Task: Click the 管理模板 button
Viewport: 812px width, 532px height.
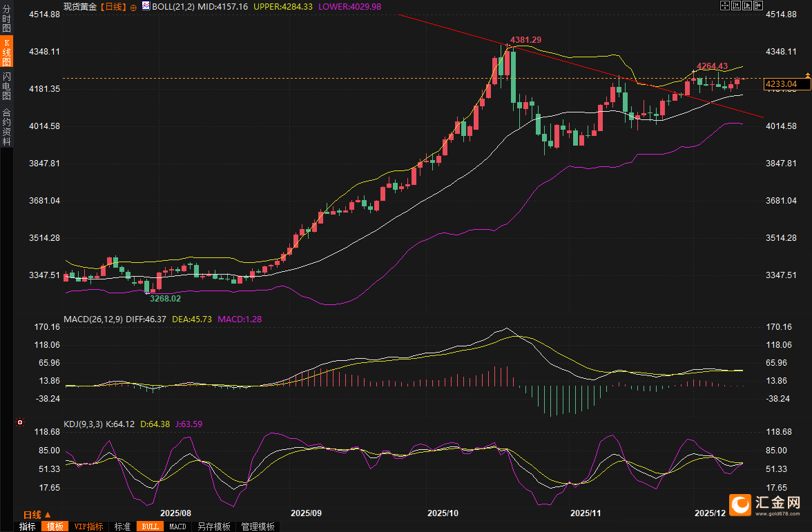Action: point(258,526)
